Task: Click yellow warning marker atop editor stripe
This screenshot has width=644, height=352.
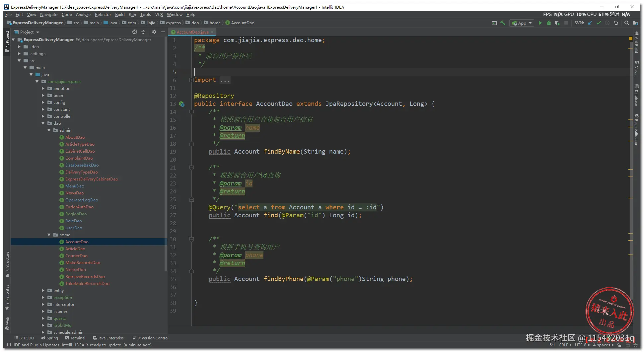Action: pyautogui.click(x=630, y=39)
